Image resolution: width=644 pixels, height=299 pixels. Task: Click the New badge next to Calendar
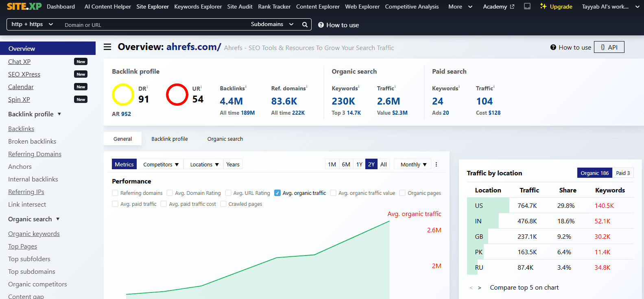tap(81, 87)
